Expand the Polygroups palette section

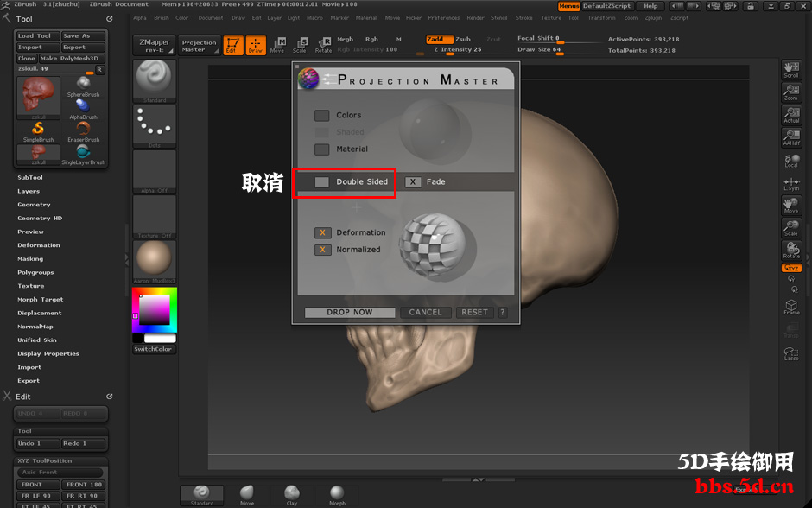(35, 272)
